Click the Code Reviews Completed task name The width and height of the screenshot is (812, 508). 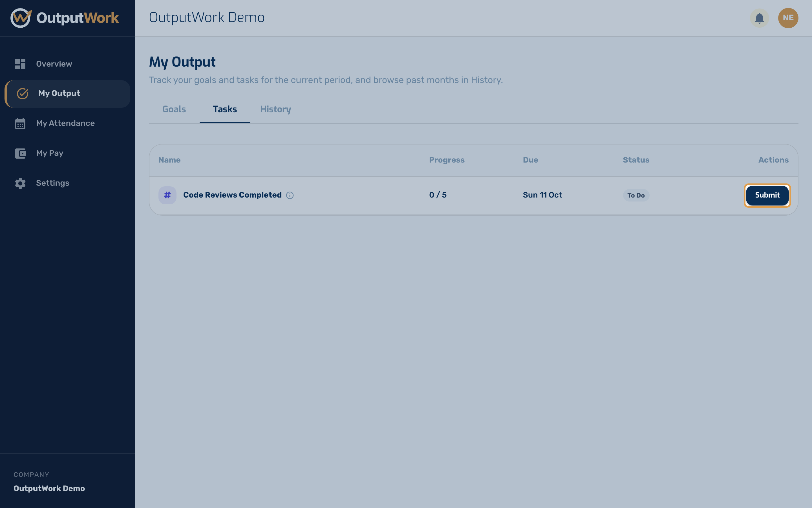(x=232, y=195)
